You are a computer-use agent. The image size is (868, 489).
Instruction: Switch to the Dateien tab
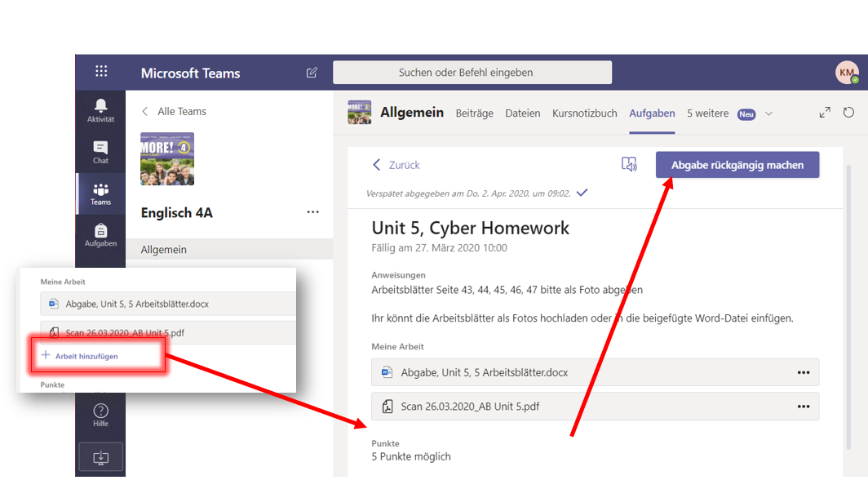[x=522, y=113]
